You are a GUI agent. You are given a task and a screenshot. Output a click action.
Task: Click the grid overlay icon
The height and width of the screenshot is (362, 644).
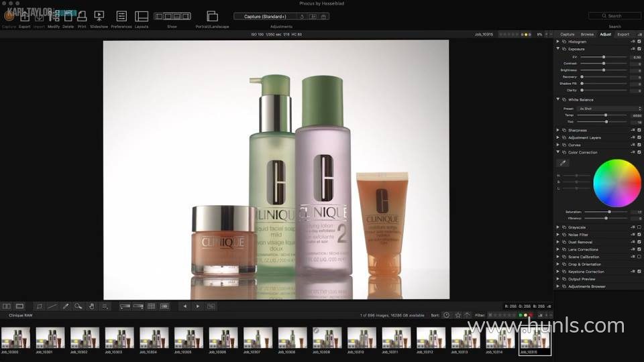[152, 306]
